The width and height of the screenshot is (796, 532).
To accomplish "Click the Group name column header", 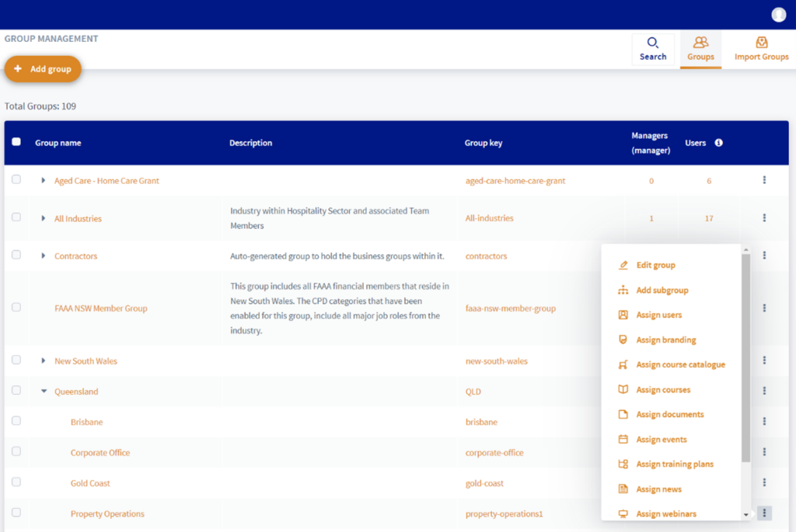I will [58, 143].
